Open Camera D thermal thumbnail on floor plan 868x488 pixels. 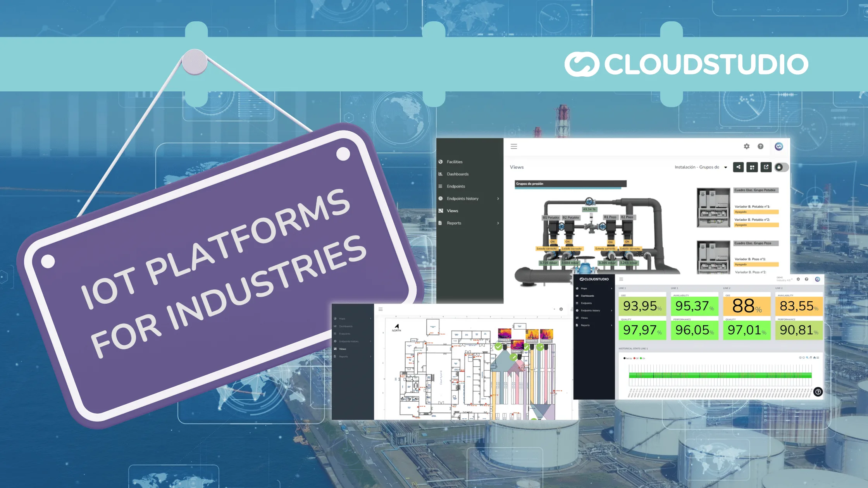(505, 333)
